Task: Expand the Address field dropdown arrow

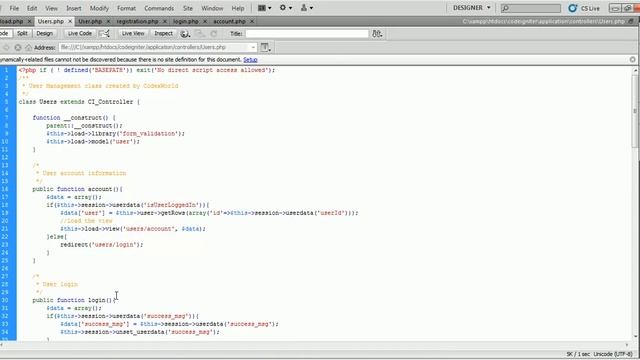Action: tap(253, 47)
